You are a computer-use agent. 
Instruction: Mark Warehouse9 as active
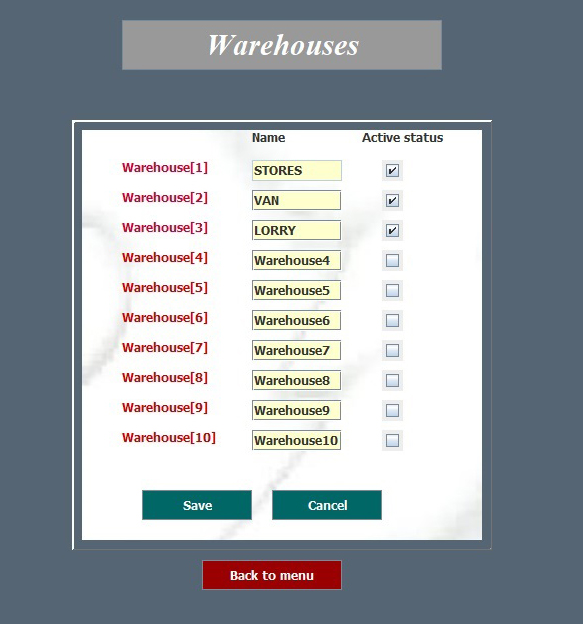pos(392,410)
